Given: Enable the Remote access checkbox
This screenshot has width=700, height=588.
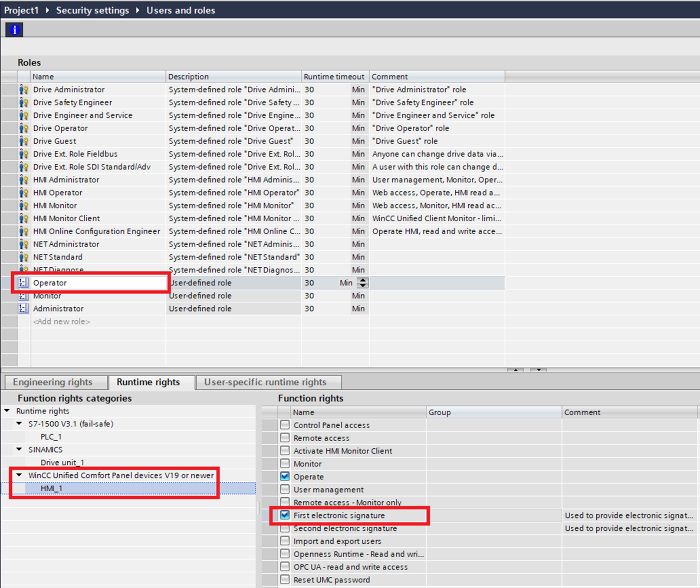Looking at the screenshot, I should click(x=285, y=438).
